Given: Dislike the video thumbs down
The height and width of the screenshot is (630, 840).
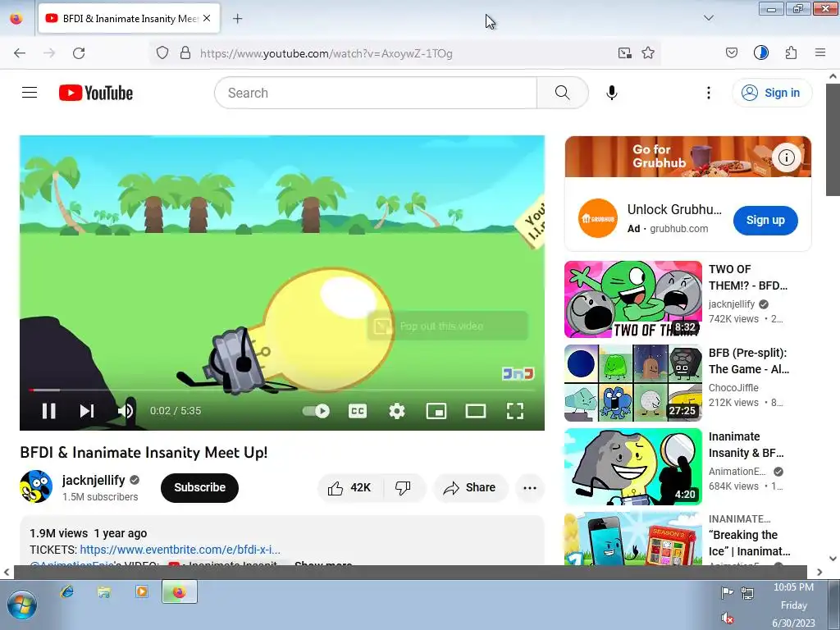Looking at the screenshot, I should 404,487.
